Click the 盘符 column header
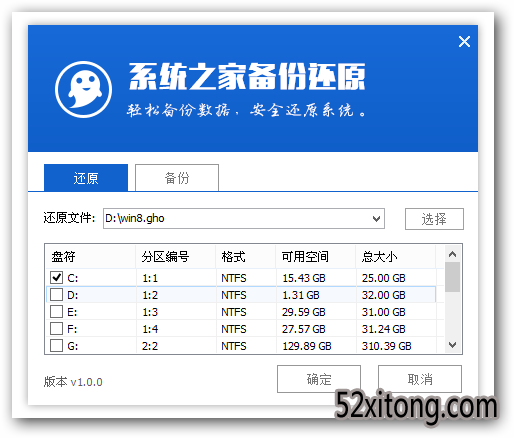The image size is (514, 438). (90, 257)
